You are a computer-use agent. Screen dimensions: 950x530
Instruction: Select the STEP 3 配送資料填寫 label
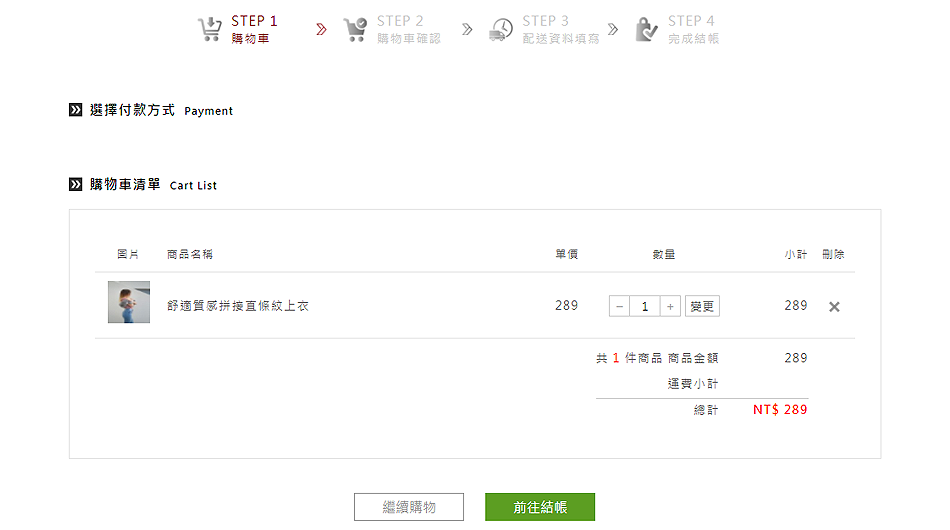tap(560, 39)
